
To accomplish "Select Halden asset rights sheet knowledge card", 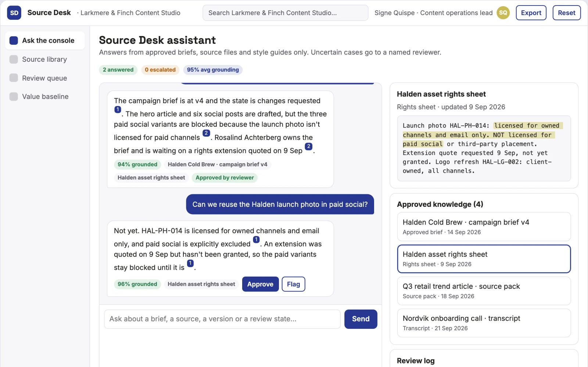I will tap(484, 259).
